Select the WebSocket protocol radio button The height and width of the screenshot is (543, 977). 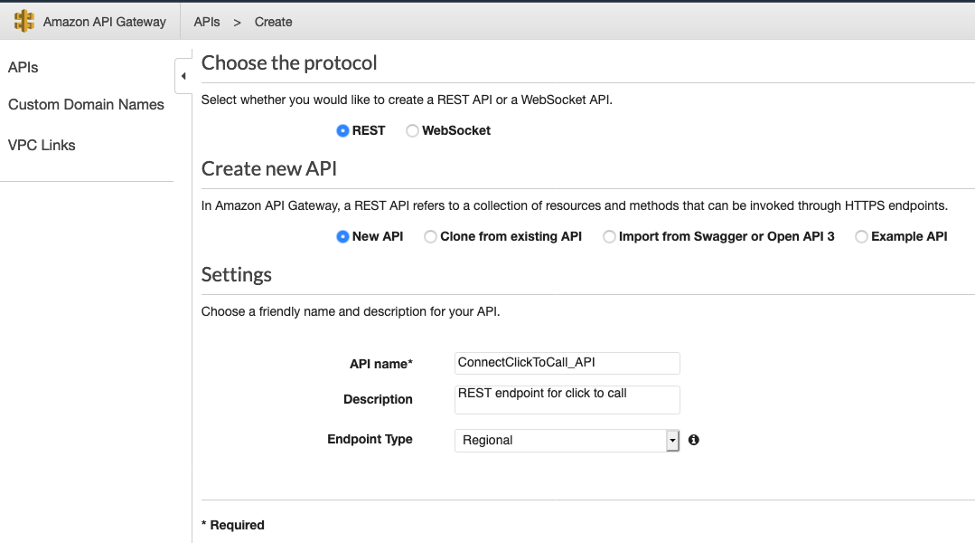pyautogui.click(x=412, y=131)
